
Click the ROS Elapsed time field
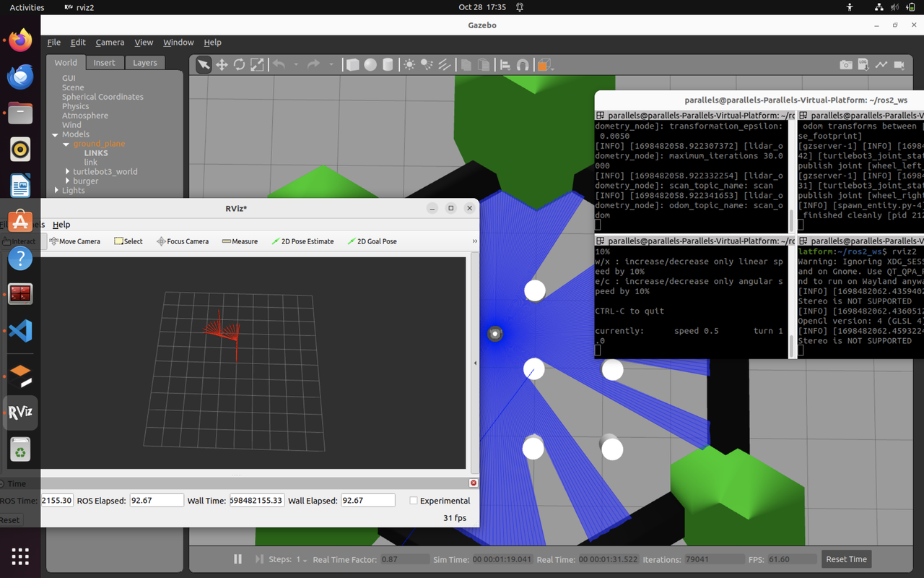point(157,500)
